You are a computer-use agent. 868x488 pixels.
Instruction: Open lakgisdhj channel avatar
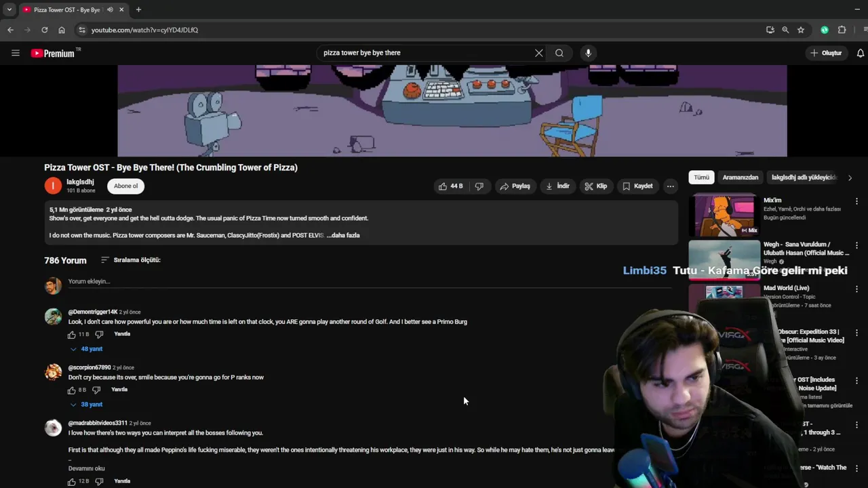53,186
